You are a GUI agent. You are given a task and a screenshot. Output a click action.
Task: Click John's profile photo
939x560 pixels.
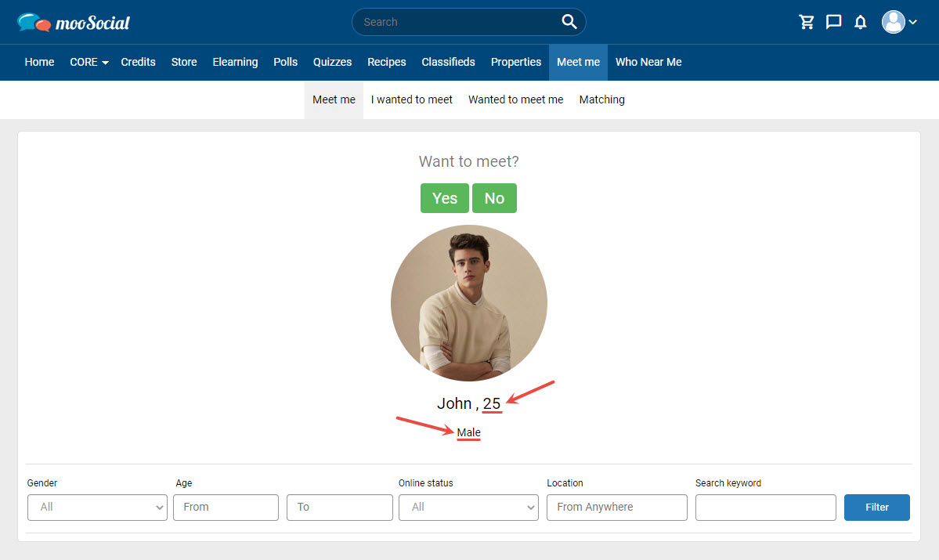click(x=469, y=303)
